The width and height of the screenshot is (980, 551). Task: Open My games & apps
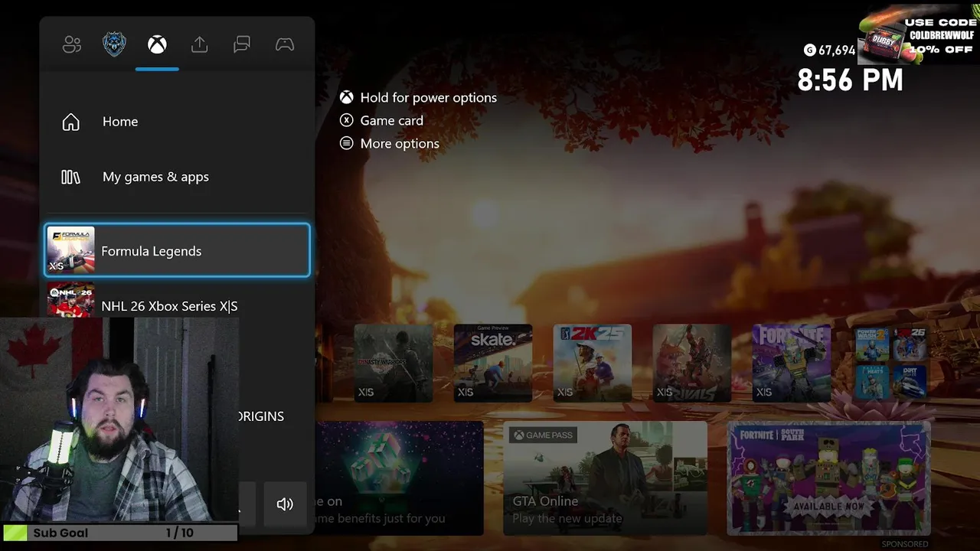[x=177, y=177]
